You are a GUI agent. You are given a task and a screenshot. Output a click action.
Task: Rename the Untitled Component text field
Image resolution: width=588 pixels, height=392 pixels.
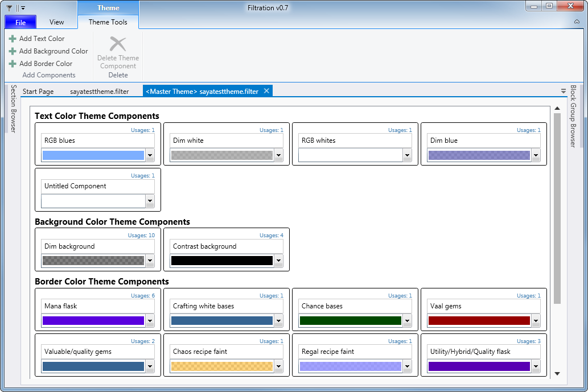(x=97, y=186)
